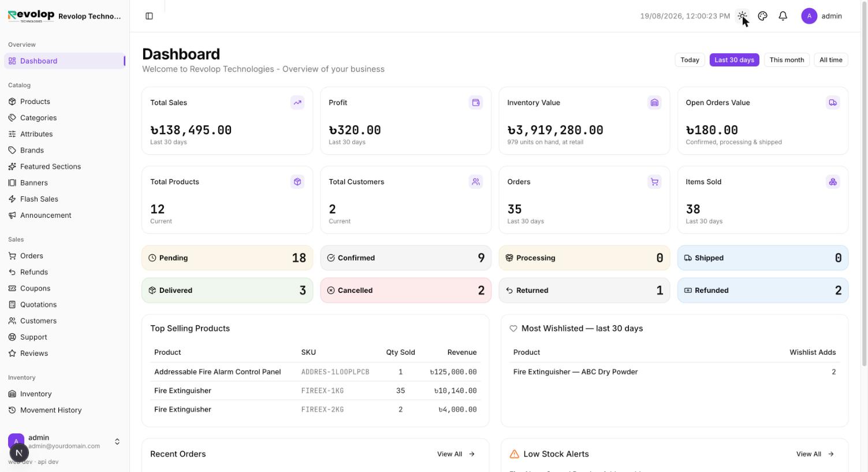This screenshot has height=472, width=868.
Task: Open Movement History
Action: 65,410
